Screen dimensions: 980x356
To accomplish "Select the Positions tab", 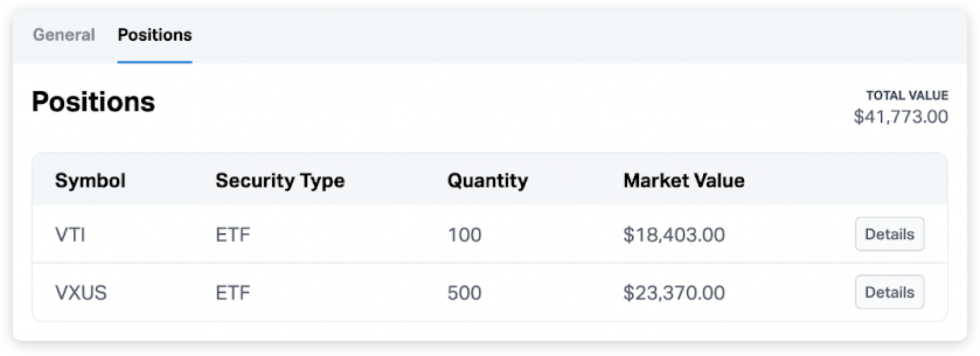I will (x=154, y=35).
